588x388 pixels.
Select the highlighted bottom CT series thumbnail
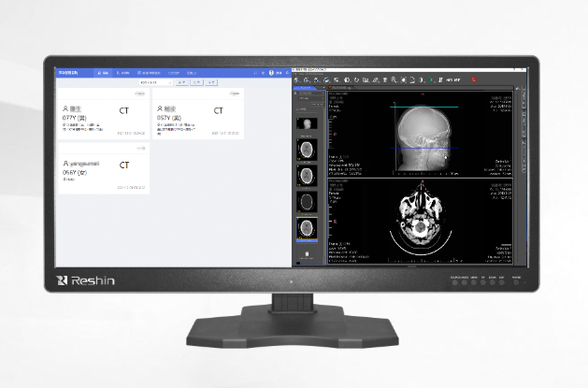tap(305, 227)
